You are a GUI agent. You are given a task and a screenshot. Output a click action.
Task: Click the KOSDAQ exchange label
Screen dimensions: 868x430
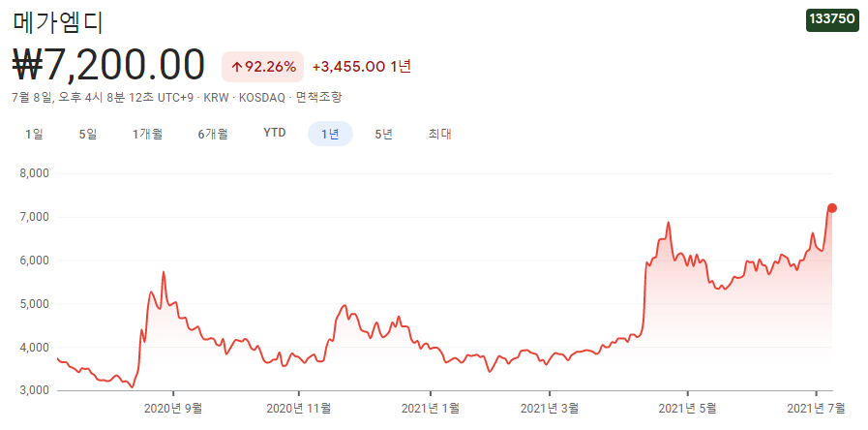(x=261, y=98)
